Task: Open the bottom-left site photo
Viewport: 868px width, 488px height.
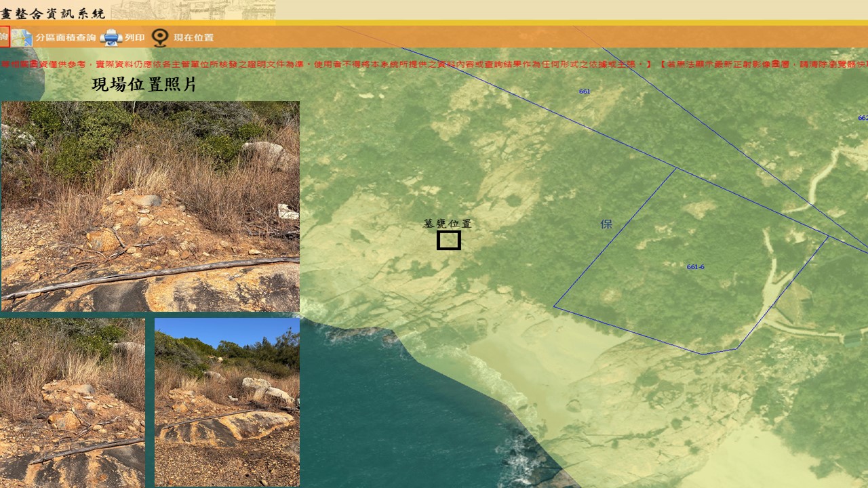Action: click(72, 402)
